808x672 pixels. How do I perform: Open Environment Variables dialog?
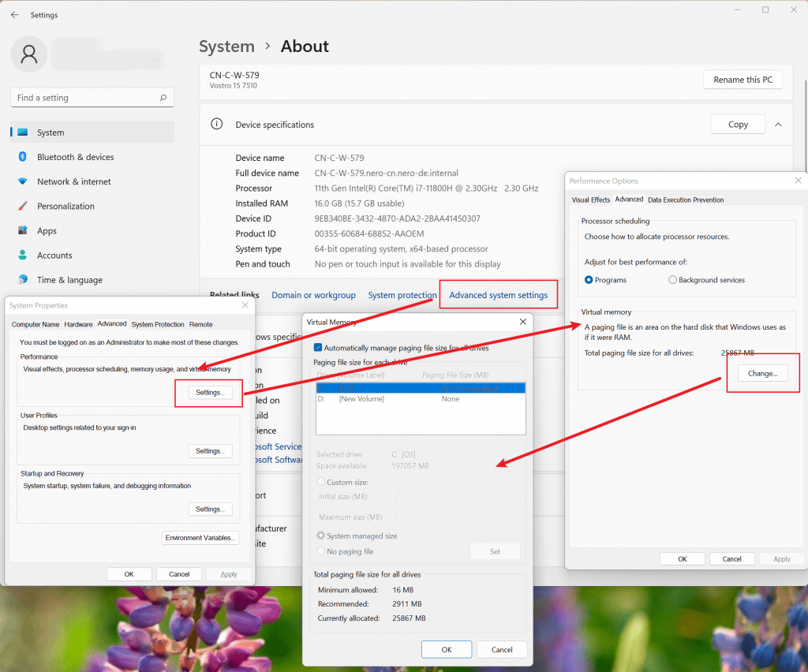tap(200, 538)
